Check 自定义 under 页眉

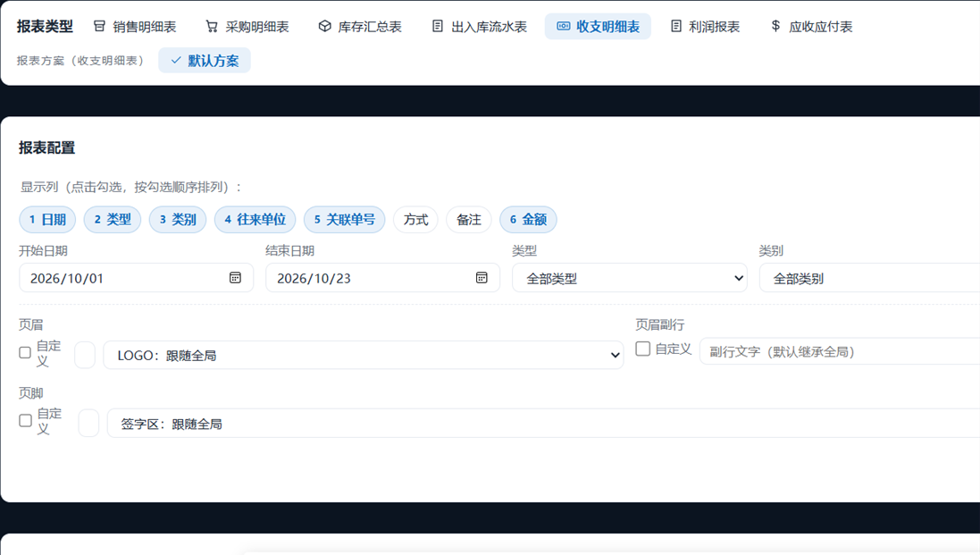point(25,353)
